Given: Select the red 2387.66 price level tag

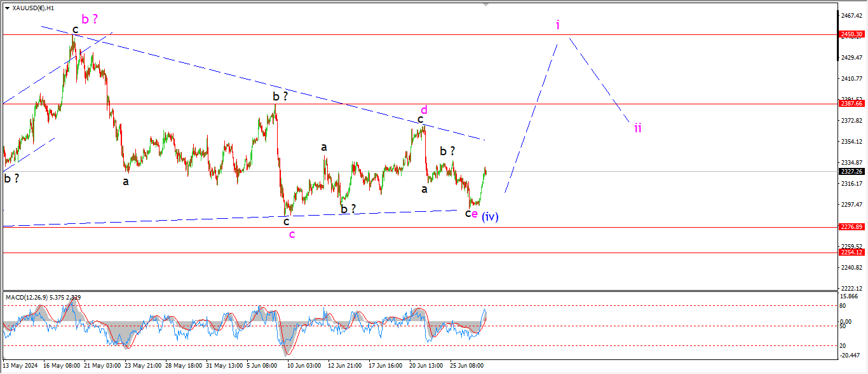Looking at the screenshot, I should [850, 104].
